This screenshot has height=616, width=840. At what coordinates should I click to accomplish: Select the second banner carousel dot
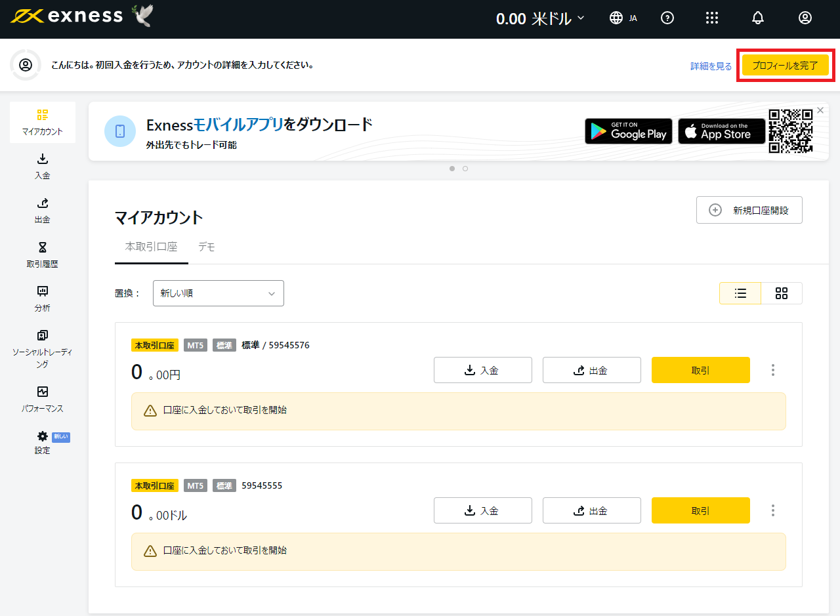(465, 169)
